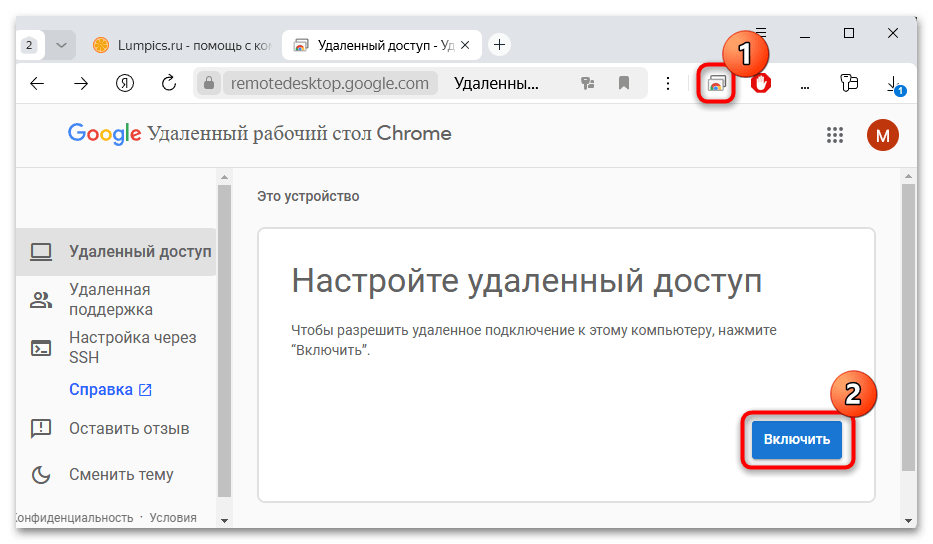Bookmark this page with the bookmark icon
Viewport: 933px width, 544px height.
(x=624, y=83)
